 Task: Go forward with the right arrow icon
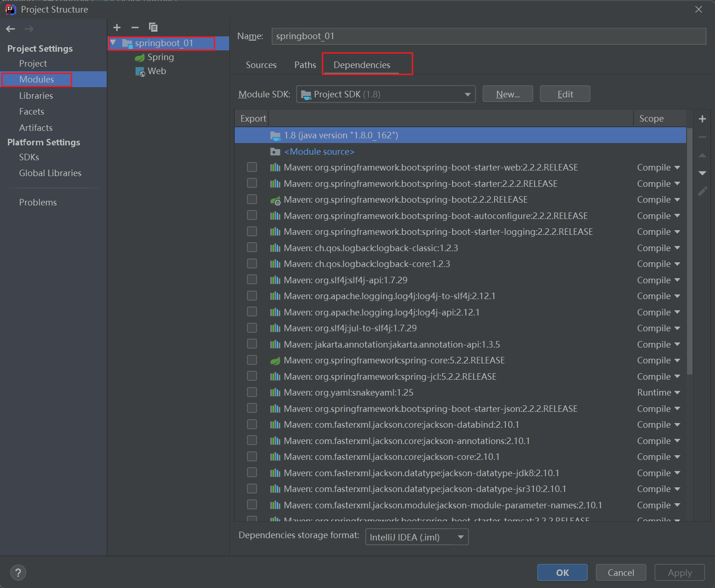pyautogui.click(x=29, y=29)
